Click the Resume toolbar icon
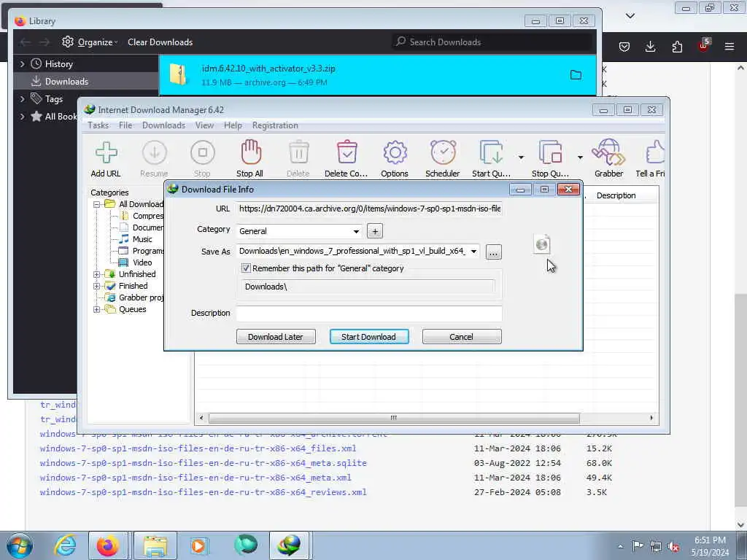 [x=155, y=153]
